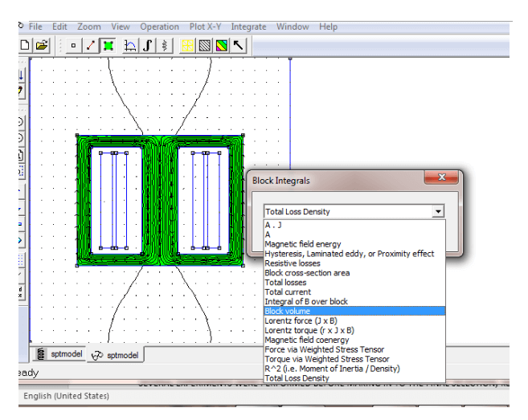Toggle the yellow mesh grid display icon

tap(187, 46)
